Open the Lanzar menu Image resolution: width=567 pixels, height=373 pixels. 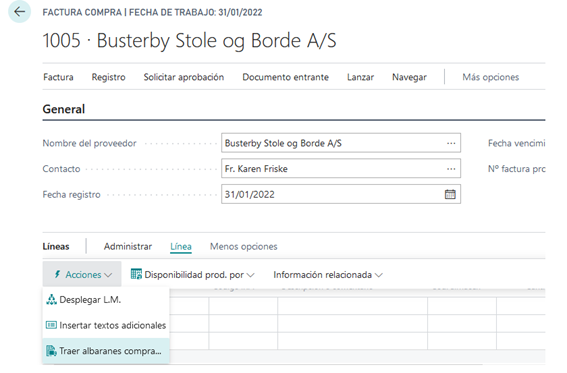(x=361, y=77)
